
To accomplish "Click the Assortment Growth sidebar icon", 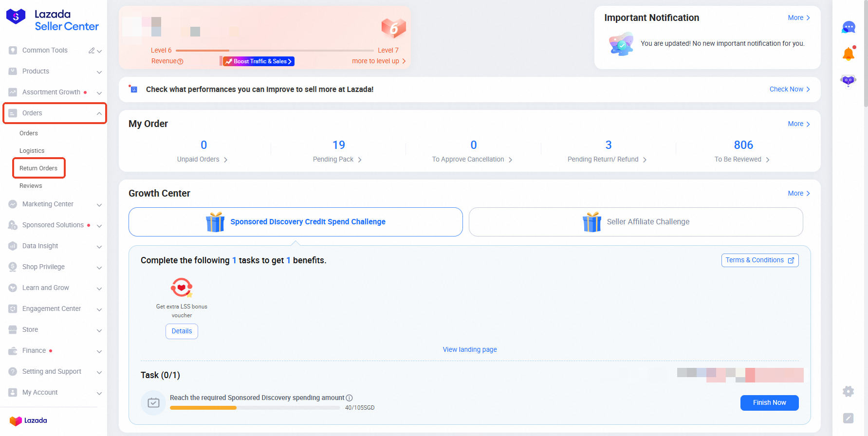I will (x=13, y=92).
